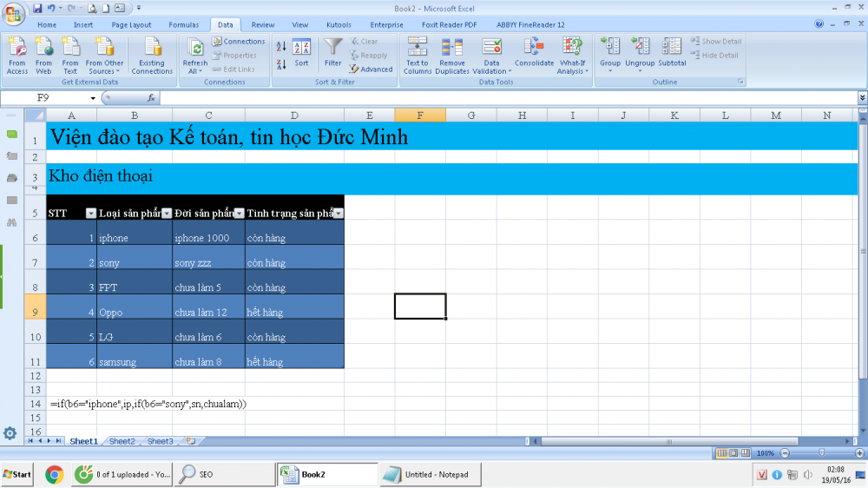Click the Office button logo
The image size is (868, 488).
[13, 13]
